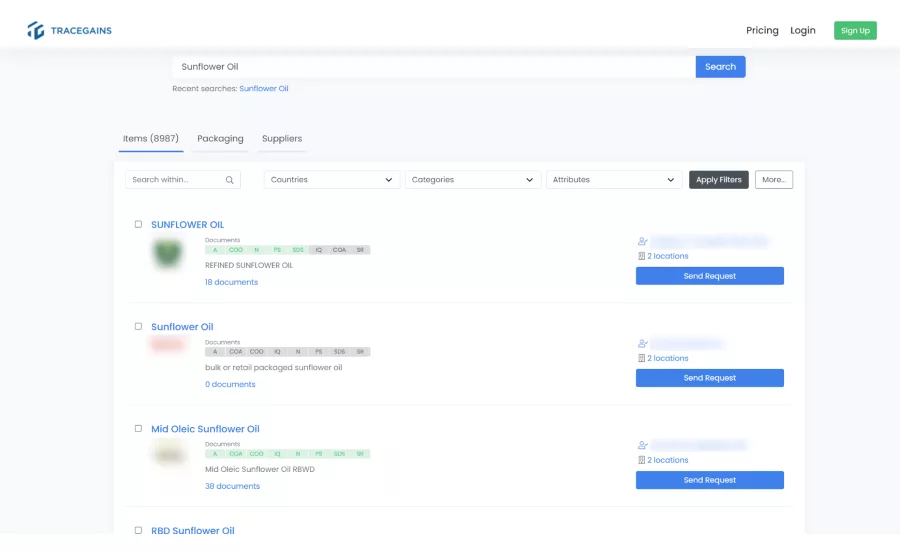The height and width of the screenshot is (550, 900).
Task: Click blurred supplier name for Mid Oleic
Action: (699, 445)
